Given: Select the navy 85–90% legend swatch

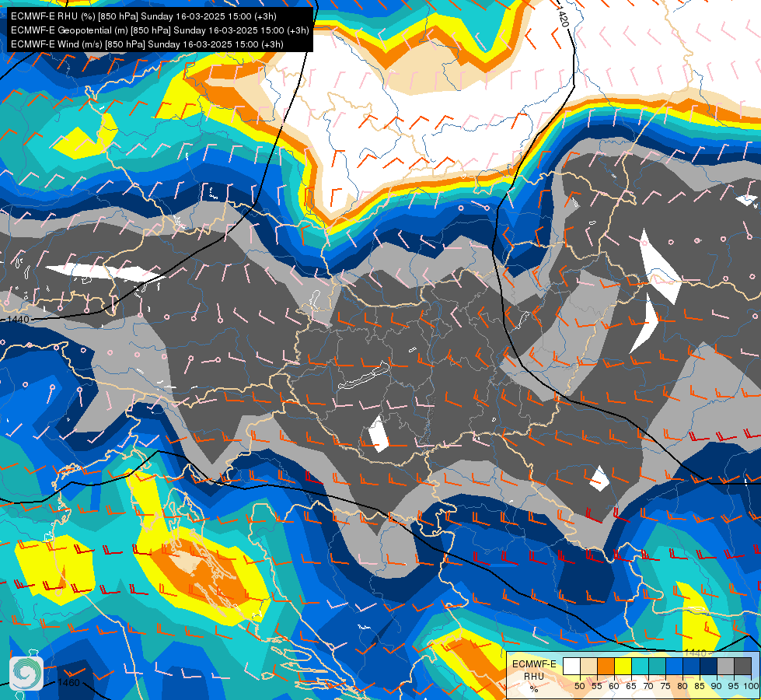Looking at the screenshot, I should 709,666.
